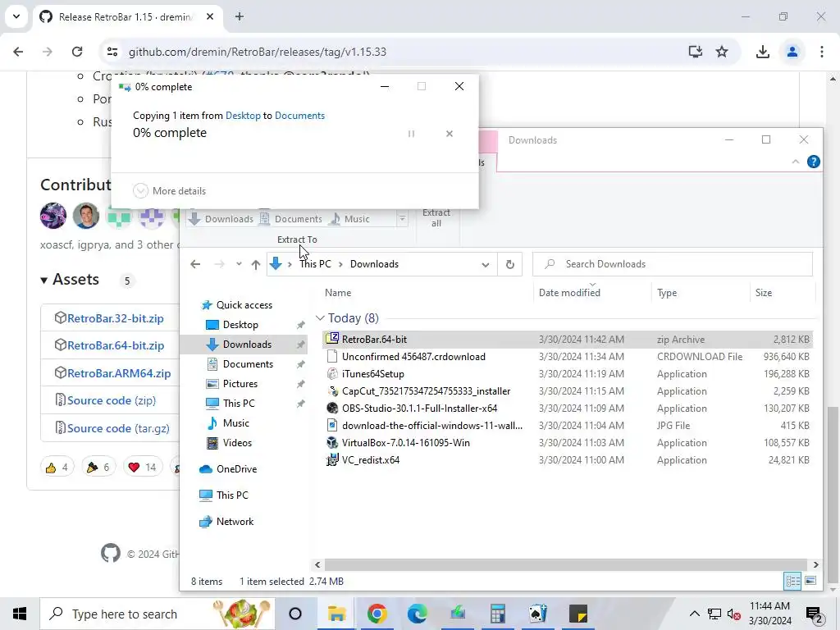The height and width of the screenshot is (630, 840).
Task: Collapse the Today (8) group
Action: 320,318
